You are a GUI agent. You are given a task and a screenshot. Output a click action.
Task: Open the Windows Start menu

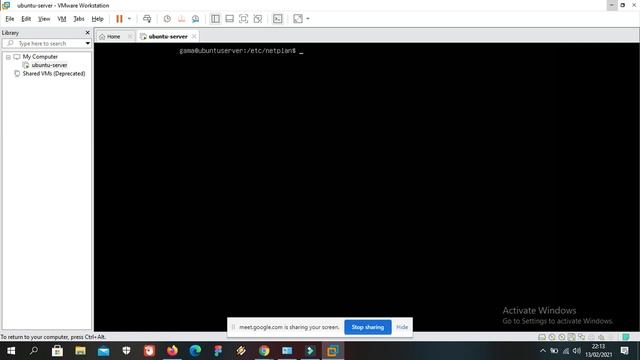coord(11,351)
